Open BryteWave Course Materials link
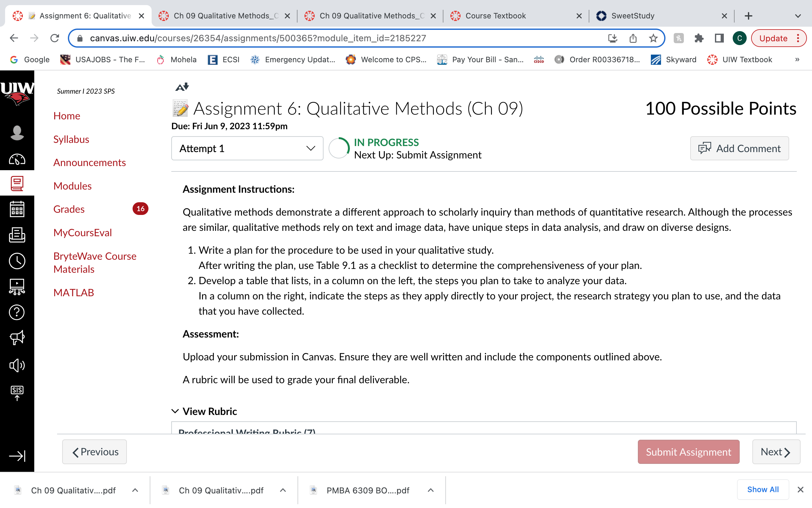Image resolution: width=812 pixels, height=508 pixels. tap(95, 262)
